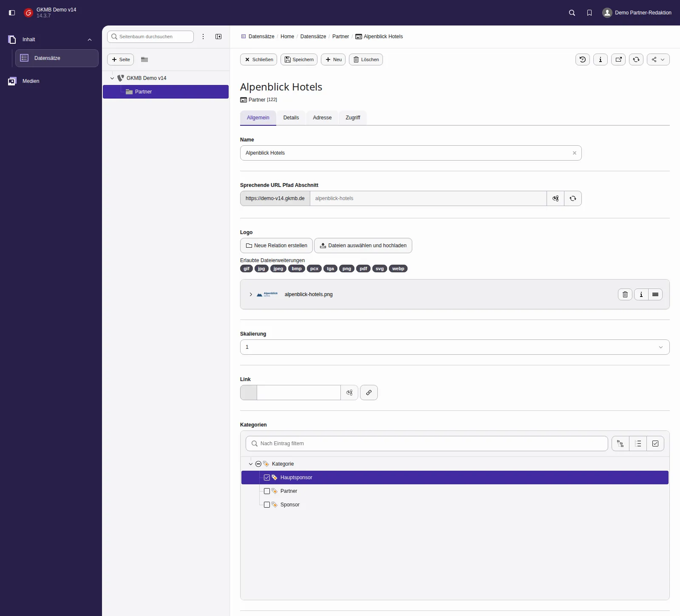
Task: Open page tree options three-dot menu
Action: click(x=203, y=37)
